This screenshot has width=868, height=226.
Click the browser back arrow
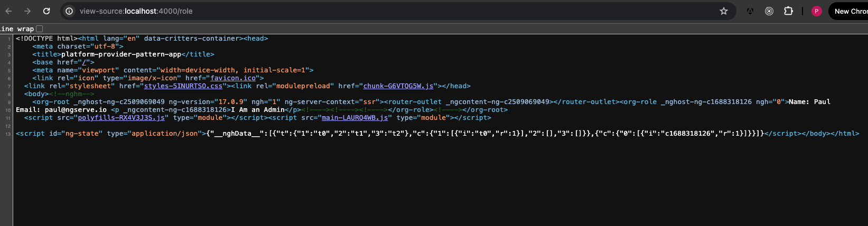[8, 11]
